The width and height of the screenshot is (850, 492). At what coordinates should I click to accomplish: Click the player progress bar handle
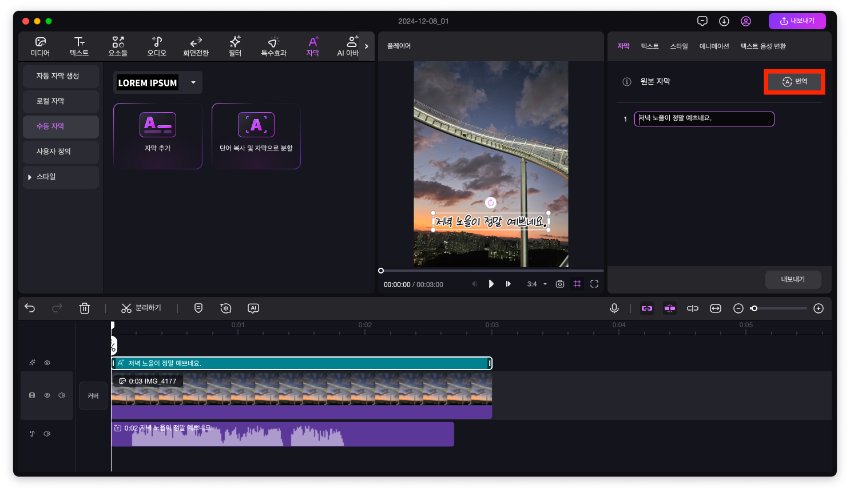[381, 270]
